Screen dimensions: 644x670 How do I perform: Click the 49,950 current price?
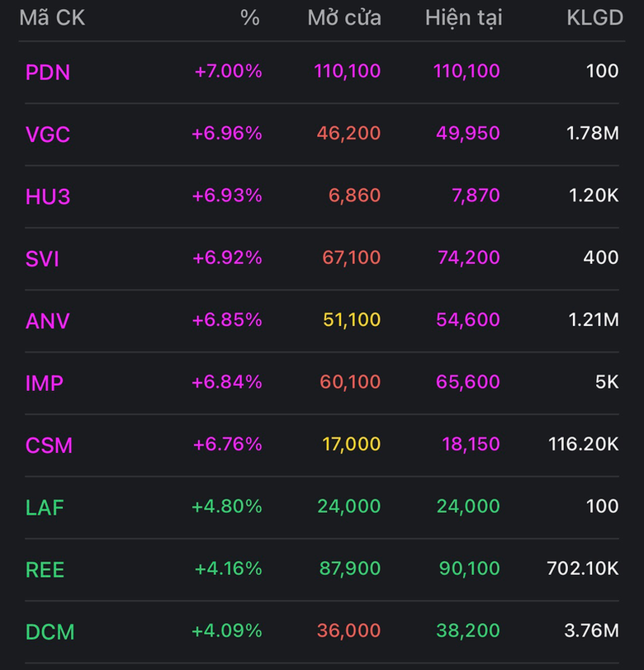click(x=466, y=133)
